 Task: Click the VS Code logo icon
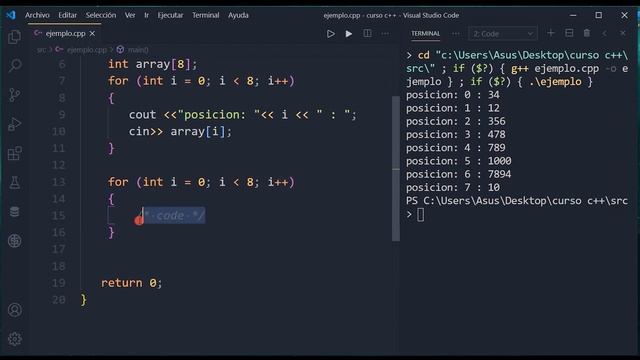pos(11,15)
